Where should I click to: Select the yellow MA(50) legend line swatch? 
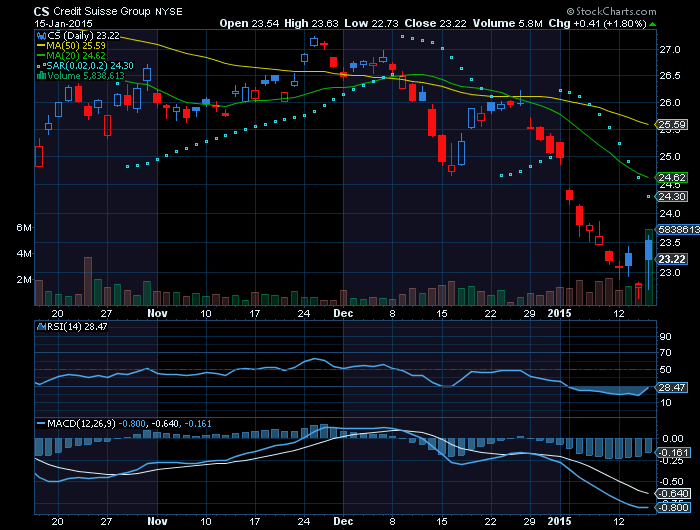click(x=41, y=46)
